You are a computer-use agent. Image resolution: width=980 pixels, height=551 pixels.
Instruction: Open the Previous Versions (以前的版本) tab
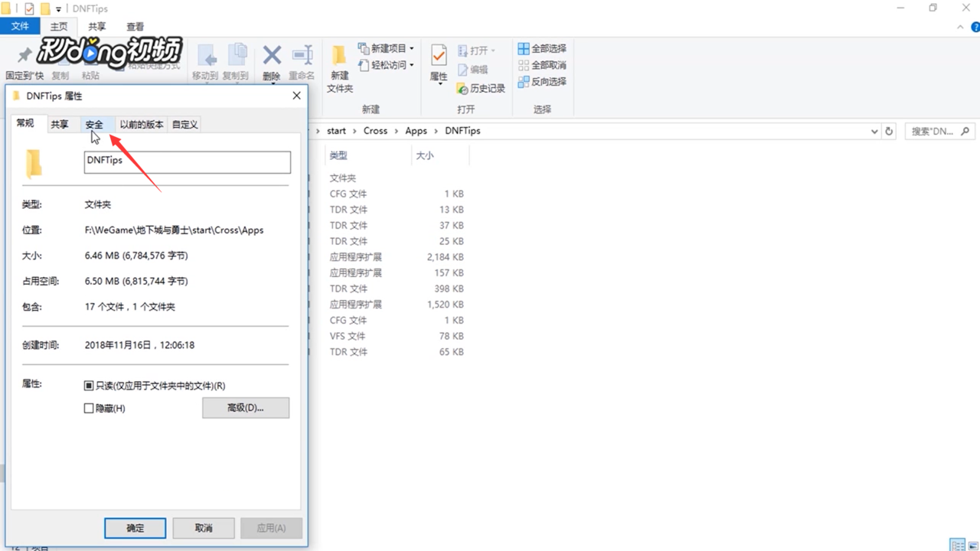coord(142,124)
